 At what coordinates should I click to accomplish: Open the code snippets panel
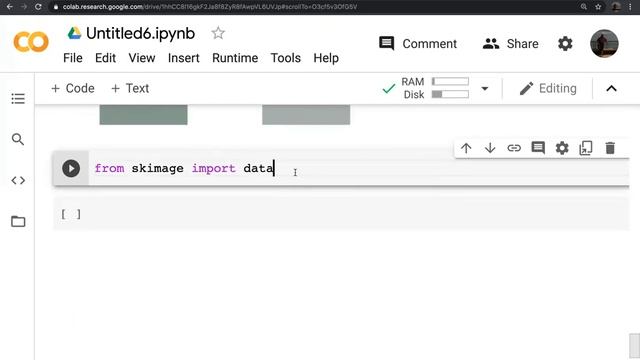(x=18, y=180)
